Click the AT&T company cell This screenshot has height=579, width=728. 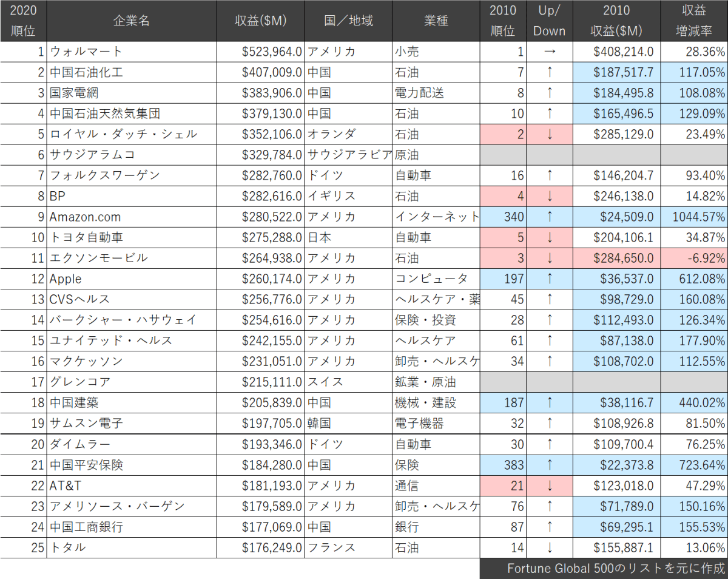(x=131, y=485)
